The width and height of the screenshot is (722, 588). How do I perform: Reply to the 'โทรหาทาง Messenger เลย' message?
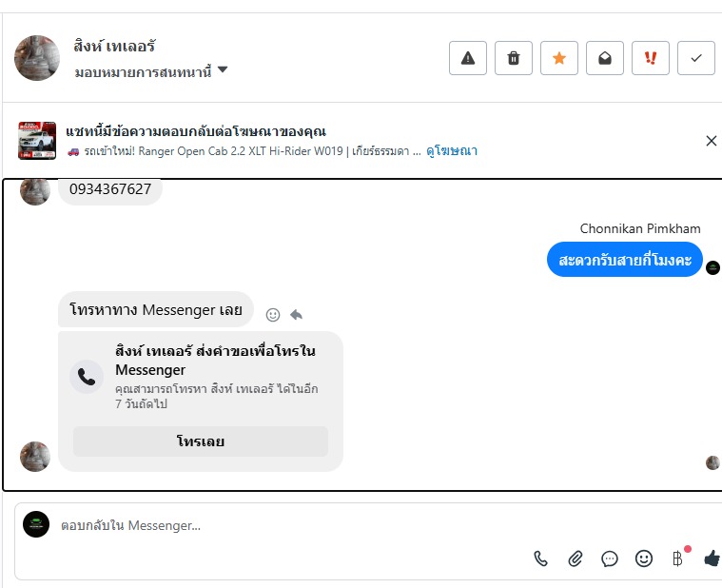(296, 314)
